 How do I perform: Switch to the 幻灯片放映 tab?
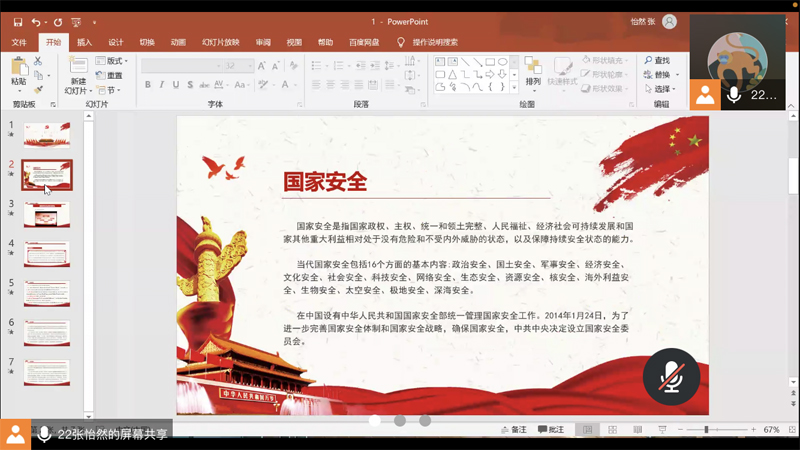[220, 42]
